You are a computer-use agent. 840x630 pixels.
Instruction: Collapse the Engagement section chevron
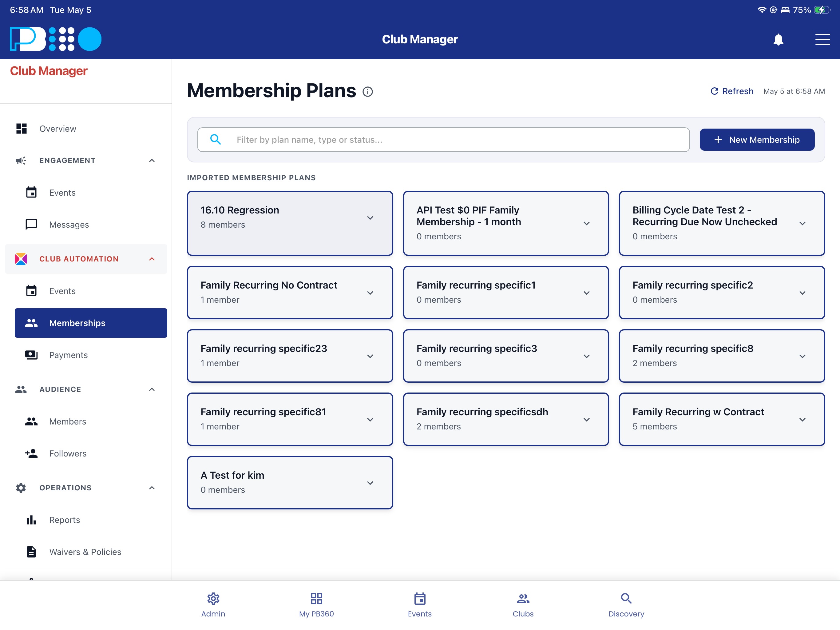(152, 160)
